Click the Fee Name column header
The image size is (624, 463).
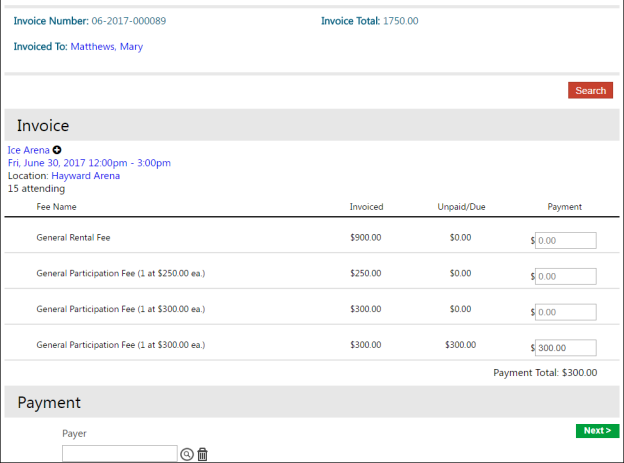[56, 207]
